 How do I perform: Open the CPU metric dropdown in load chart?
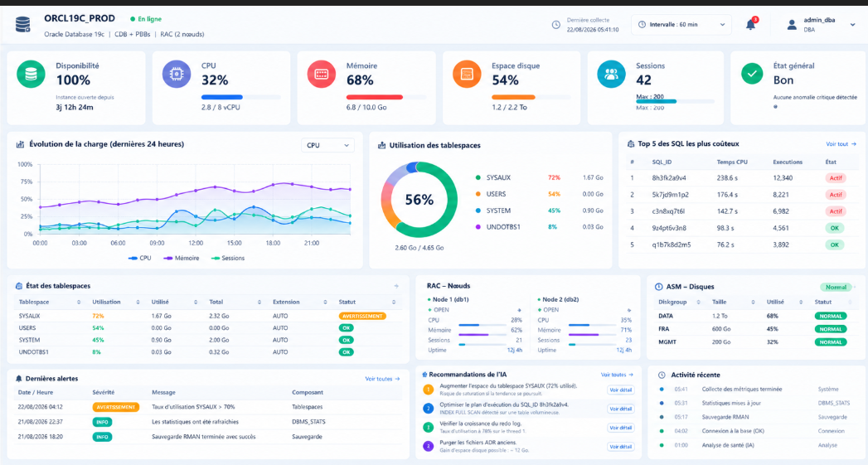tap(327, 145)
